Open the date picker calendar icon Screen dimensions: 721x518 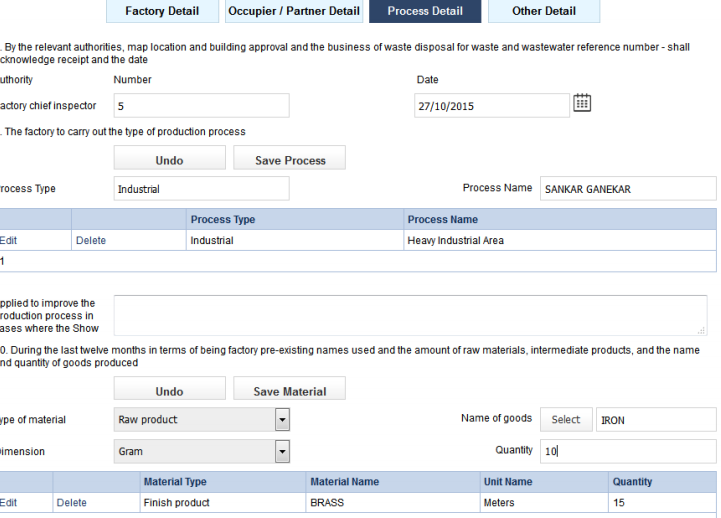click(x=581, y=103)
